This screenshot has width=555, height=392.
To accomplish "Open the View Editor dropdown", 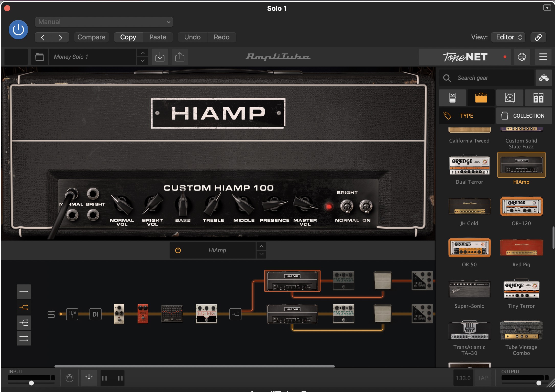I will point(508,37).
